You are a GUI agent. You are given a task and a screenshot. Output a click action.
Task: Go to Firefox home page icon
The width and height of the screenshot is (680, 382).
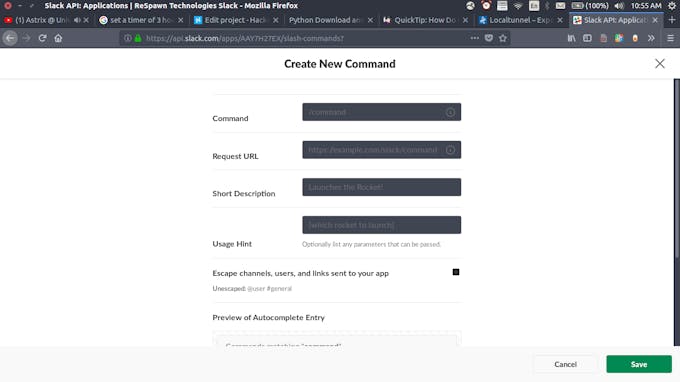point(58,38)
